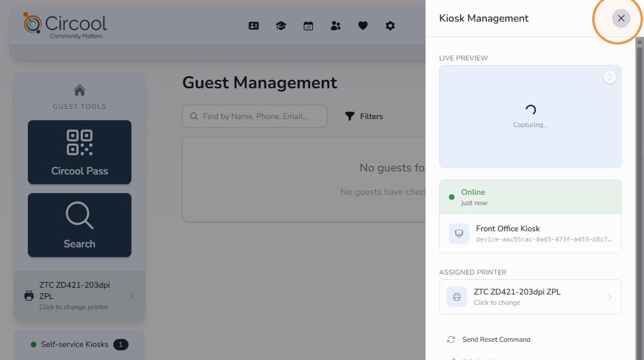Screen dimensions: 644x360
Task: Refresh the live preview capture icon
Action: pyautogui.click(x=610, y=77)
